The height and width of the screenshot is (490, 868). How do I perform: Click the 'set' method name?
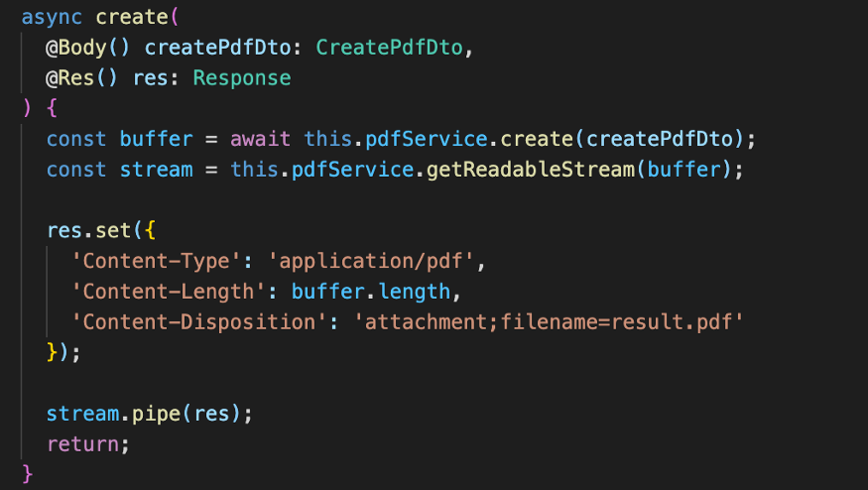point(113,230)
